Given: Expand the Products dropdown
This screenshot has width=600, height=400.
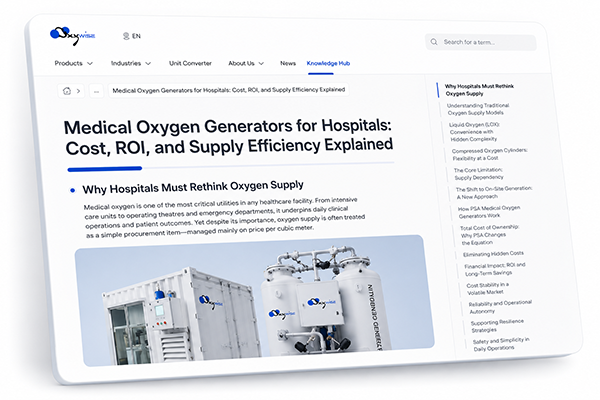Looking at the screenshot, I should (x=73, y=63).
